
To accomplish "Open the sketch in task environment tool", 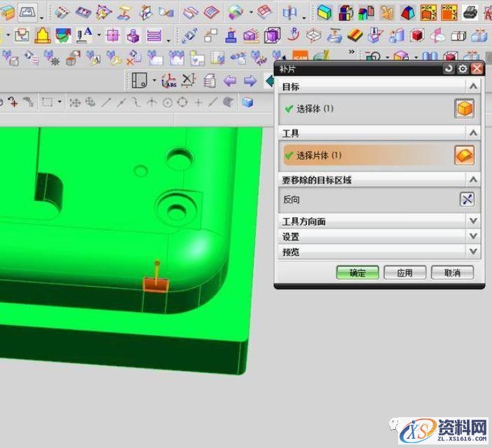I will click(x=28, y=12).
